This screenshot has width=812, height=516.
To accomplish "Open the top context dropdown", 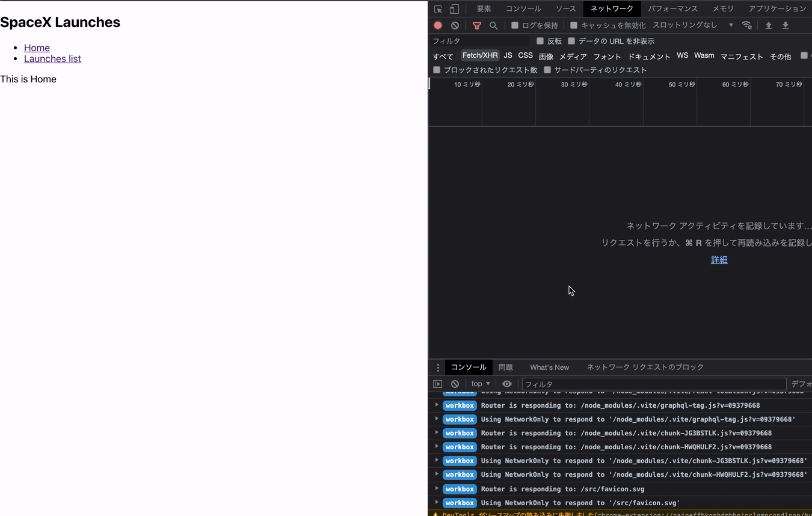I will pyautogui.click(x=481, y=384).
